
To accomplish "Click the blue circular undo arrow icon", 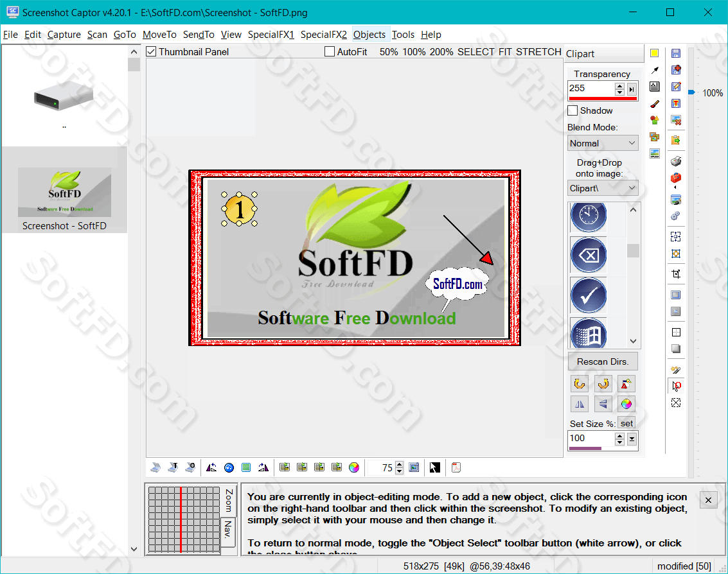I will pos(229,467).
